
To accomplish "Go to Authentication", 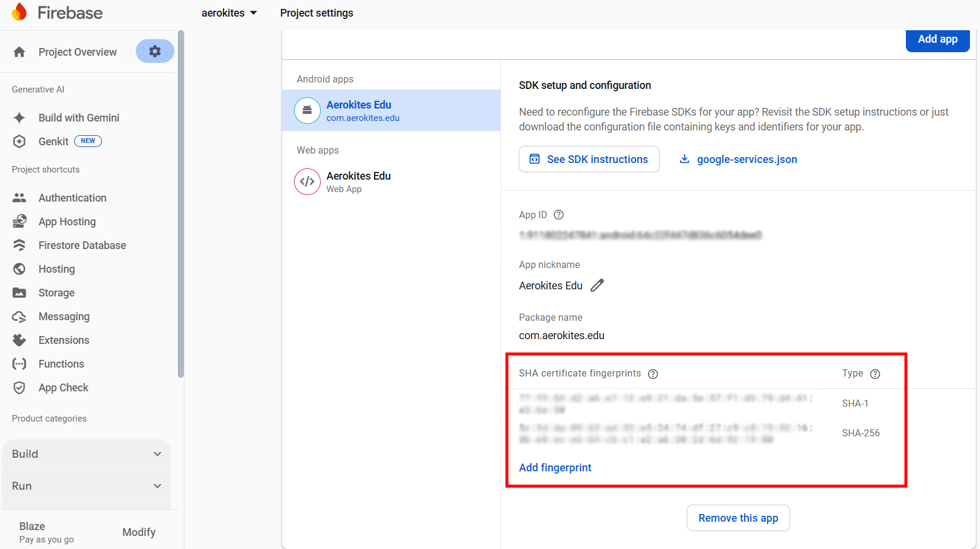I will click(72, 197).
